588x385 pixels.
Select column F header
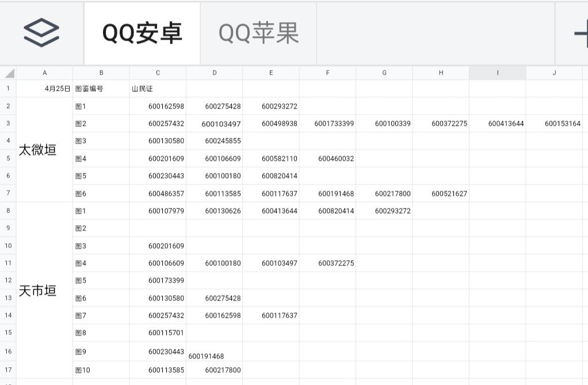tap(328, 72)
